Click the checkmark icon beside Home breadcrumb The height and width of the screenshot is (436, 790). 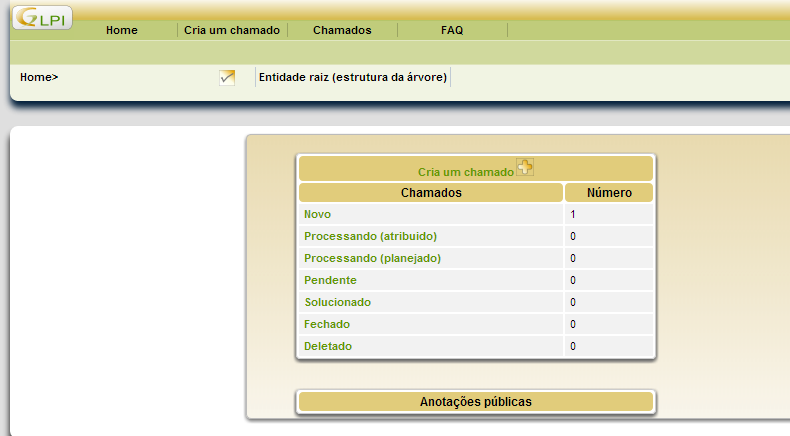pyautogui.click(x=227, y=77)
